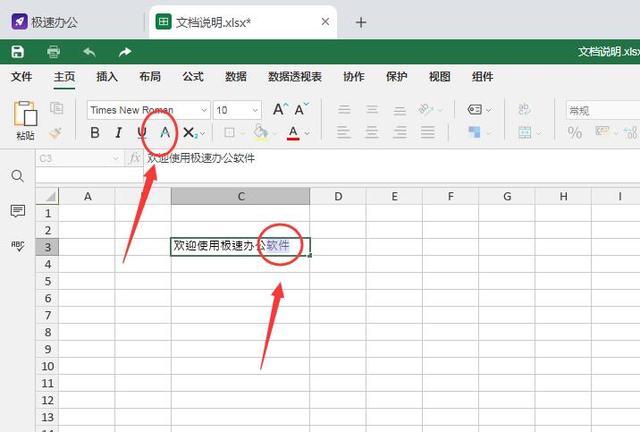The height and width of the screenshot is (432, 640).
Task: Open the 组件 tab
Action: [482, 76]
